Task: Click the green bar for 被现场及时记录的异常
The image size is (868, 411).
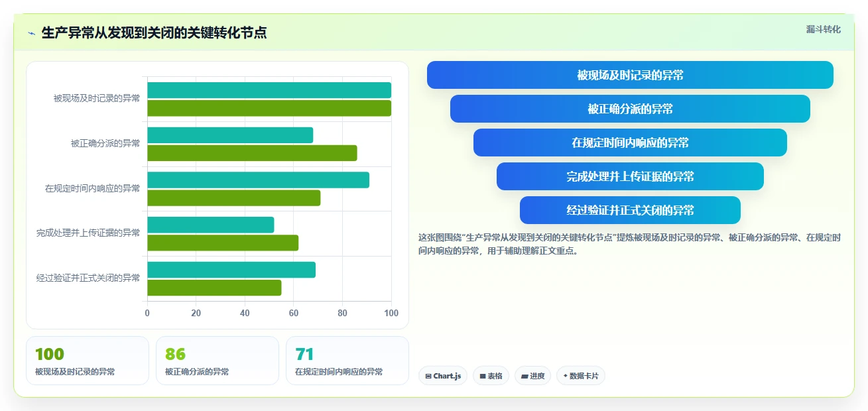Action: 269,108
